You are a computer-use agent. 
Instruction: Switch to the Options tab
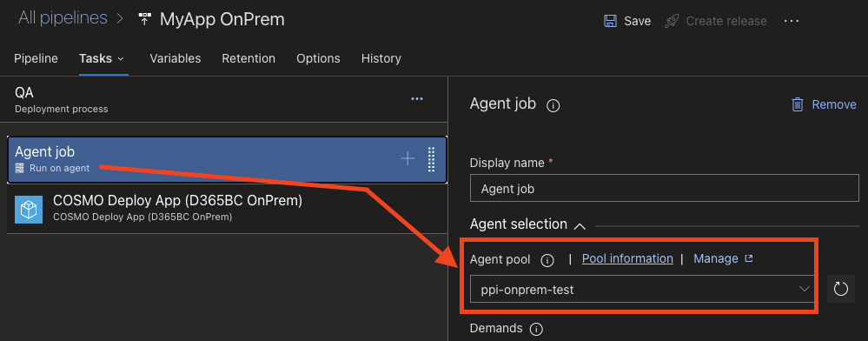tap(318, 58)
